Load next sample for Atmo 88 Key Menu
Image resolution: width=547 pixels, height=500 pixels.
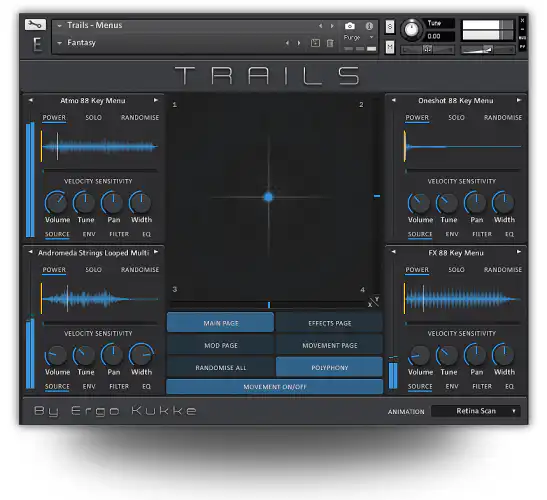pos(156,100)
